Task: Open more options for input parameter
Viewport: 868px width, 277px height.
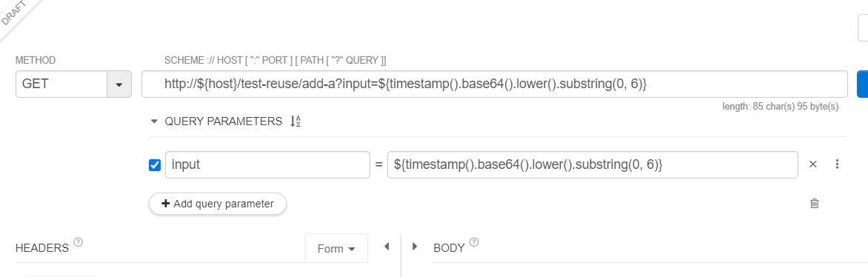Action: [837, 164]
